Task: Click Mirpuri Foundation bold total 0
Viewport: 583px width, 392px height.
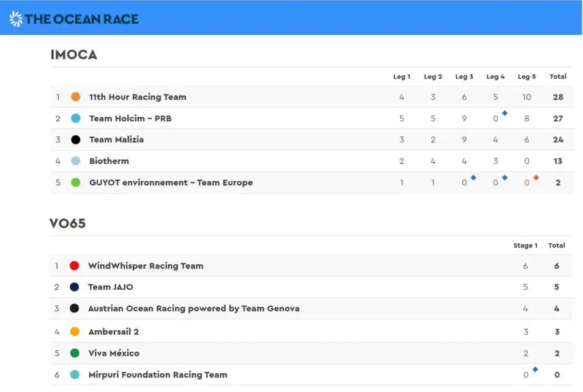Action: click(557, 374)
